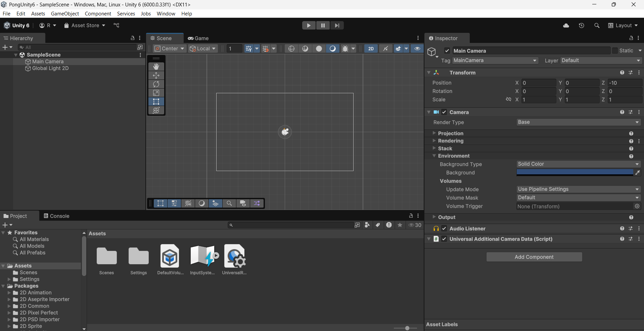Click the global search magnifier icon
This screenshot has width=644, height=331.
click(597, 25)
